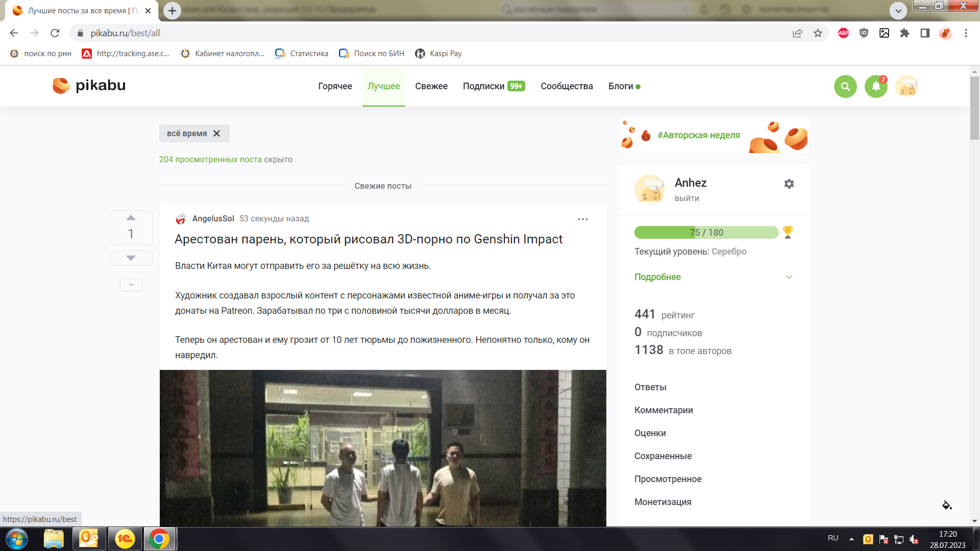Toggle the browser side panel icon
Viewport: 980px width, 551px height.
coord(924,33)
